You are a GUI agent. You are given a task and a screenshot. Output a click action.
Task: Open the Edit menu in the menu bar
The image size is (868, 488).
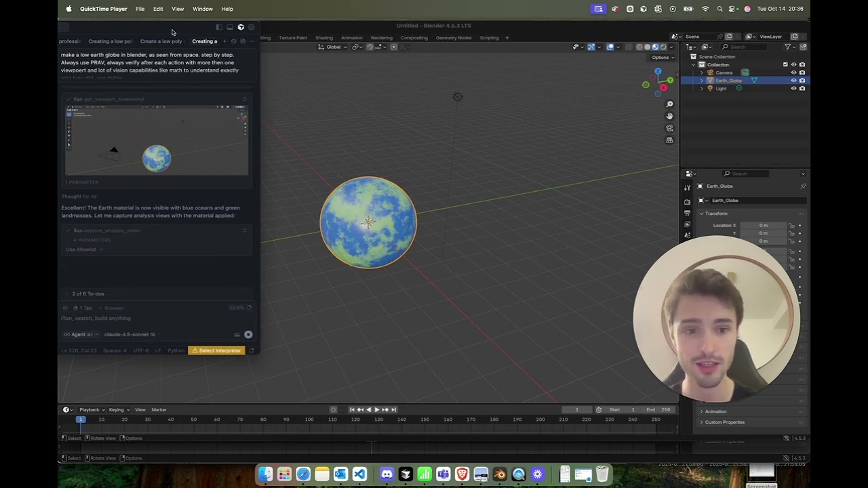[x=158, y=9]
